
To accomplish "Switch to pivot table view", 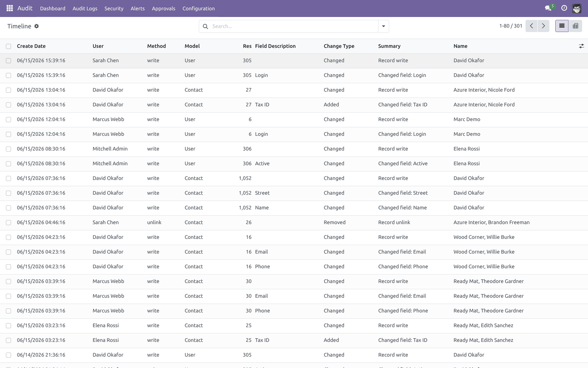I will coord(576,26).
